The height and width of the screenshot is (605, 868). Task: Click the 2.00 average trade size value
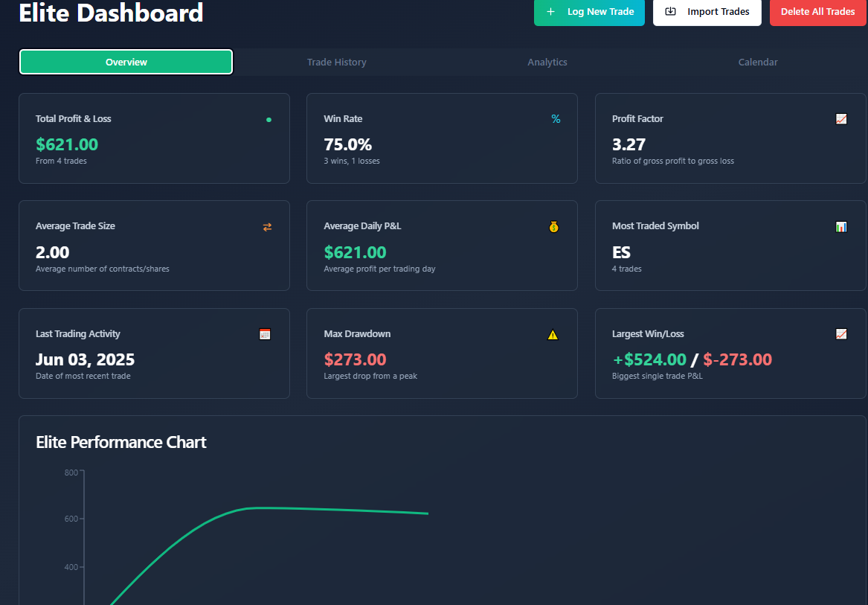coord(53,252)
